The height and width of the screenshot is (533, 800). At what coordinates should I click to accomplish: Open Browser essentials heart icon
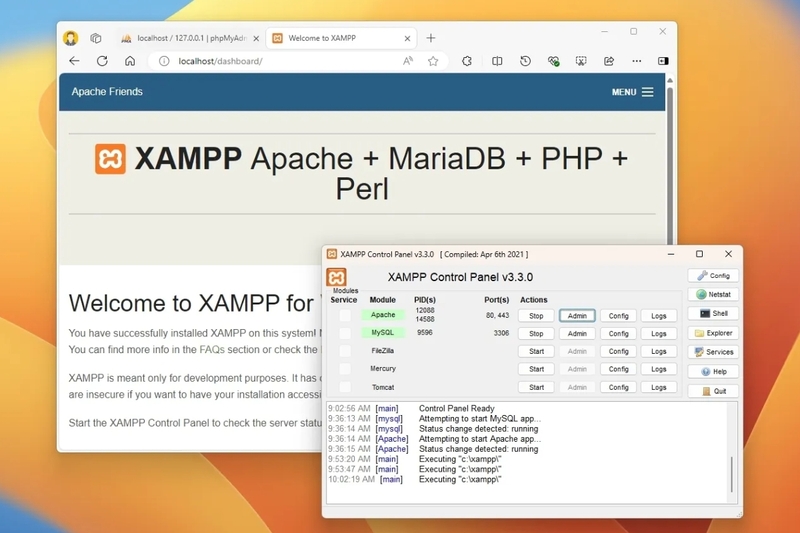pyautogui.click(x=554, y=61)
